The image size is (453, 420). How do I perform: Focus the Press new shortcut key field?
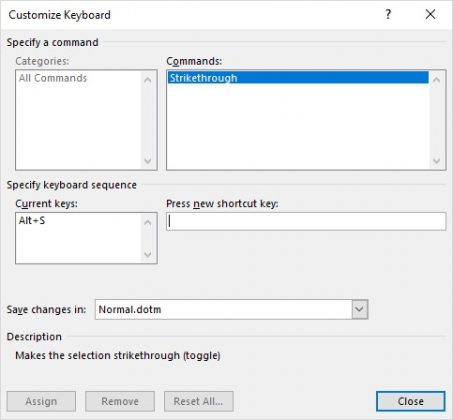tap(306, 221)
